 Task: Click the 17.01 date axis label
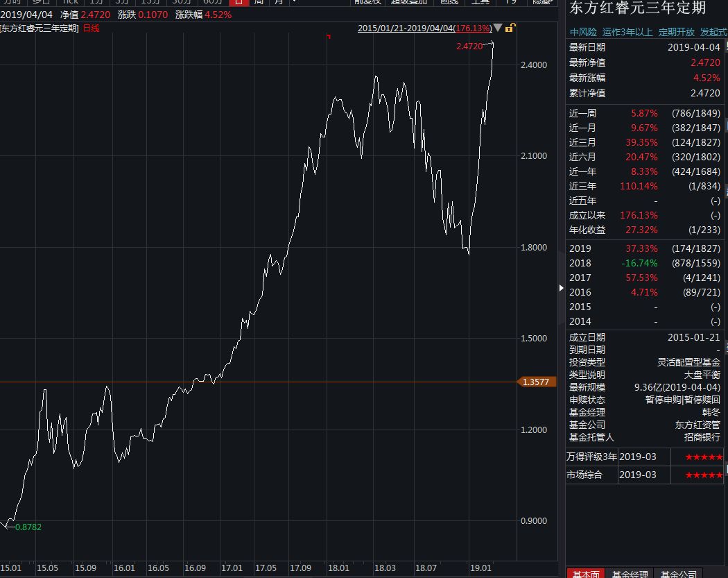pos(232,568)
